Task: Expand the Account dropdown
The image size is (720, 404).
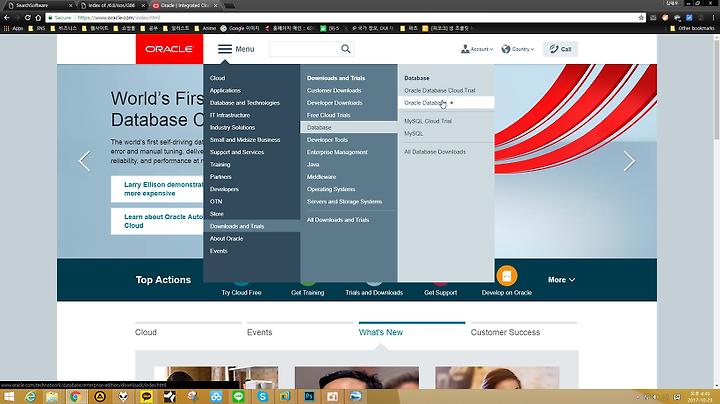Action: [481, 49]
